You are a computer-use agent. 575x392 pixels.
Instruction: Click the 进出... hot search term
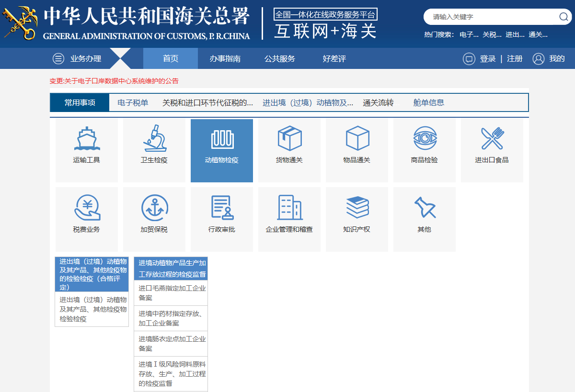(x=515, y=34)
